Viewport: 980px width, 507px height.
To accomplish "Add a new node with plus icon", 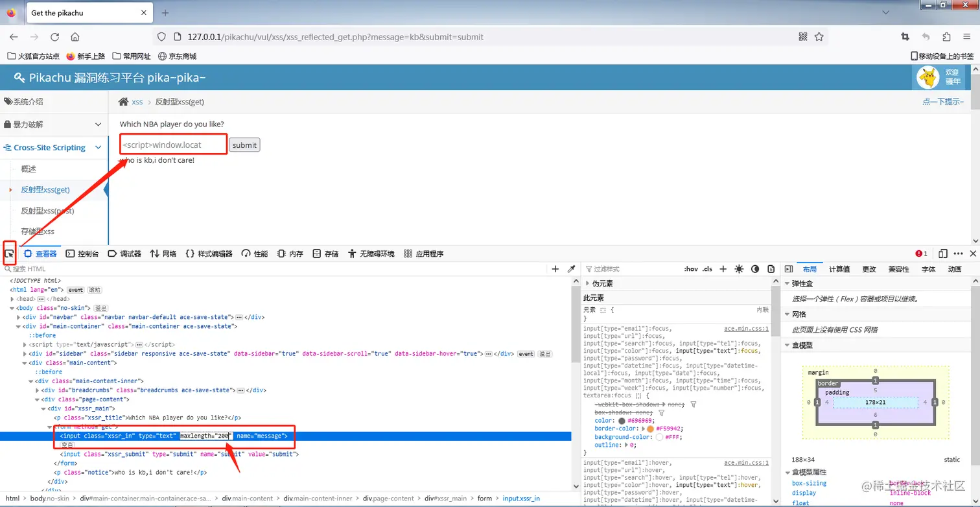I will click(555, 269).
